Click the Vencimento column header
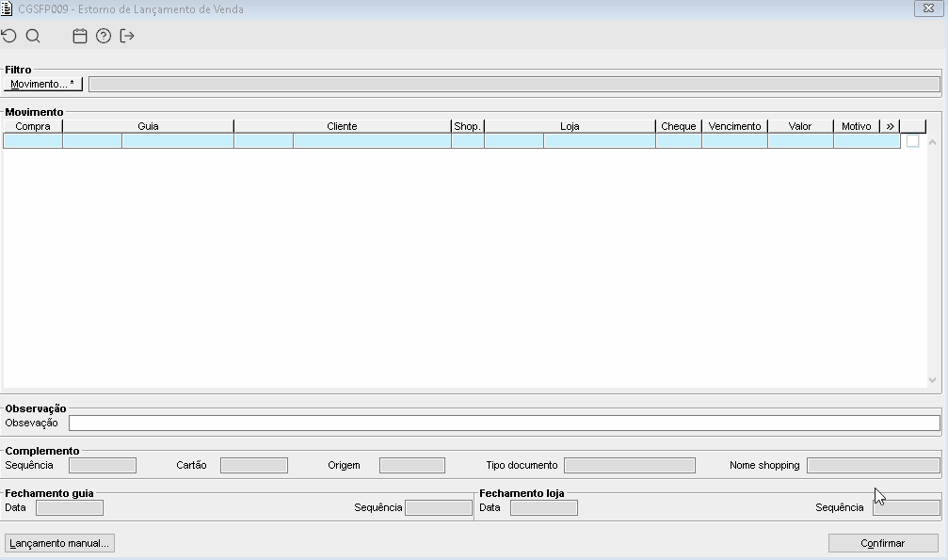The width and height of the screenshot is (948, 560). [734, 126]
